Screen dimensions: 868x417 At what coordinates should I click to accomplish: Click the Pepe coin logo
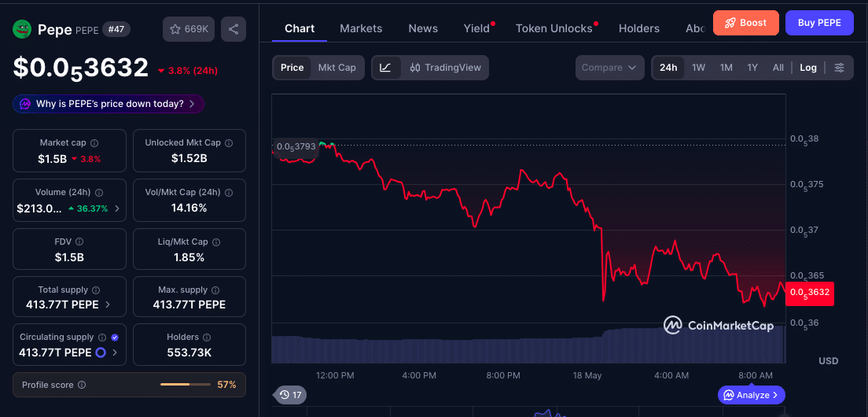[21, 29]
